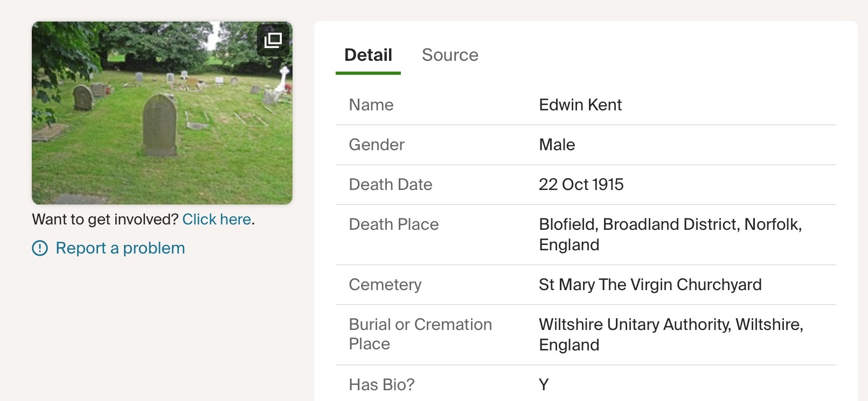Click the Has Bio value Y
This screenshot has height=401, width=868.
coord(544,385)
